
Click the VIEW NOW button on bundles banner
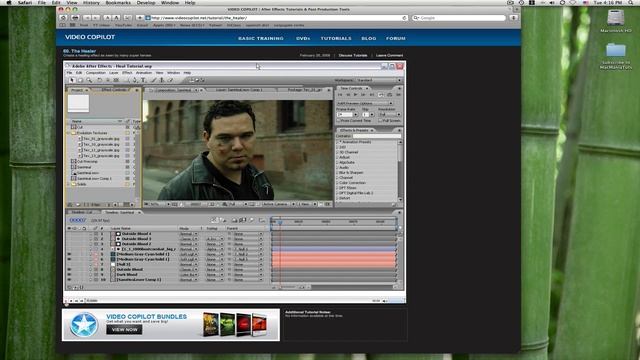124,329
